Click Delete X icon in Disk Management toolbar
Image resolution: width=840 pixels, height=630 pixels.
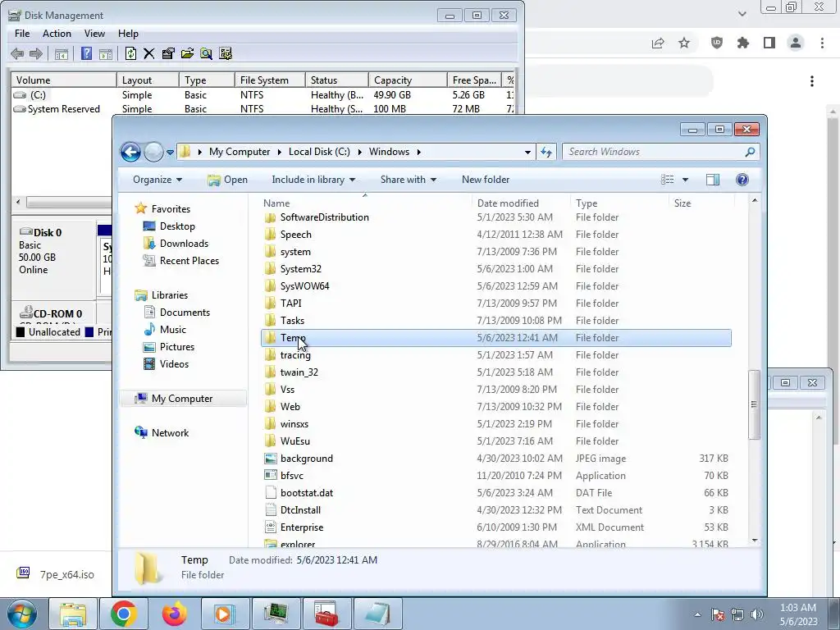pyautogui.click(x=149, y=53)
